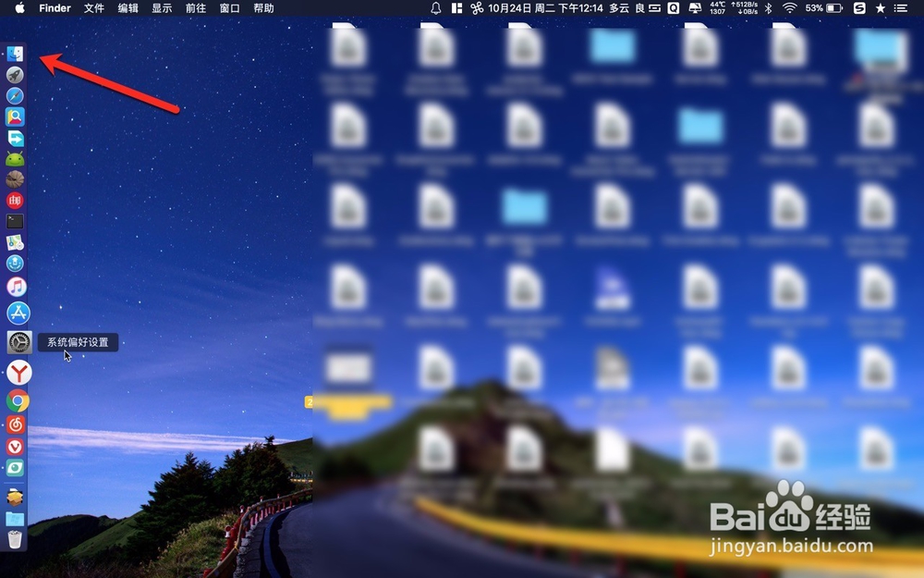The image size is (924, 578).
Task: Open the brown sphere app in Dock
Action: click(15, 179)
